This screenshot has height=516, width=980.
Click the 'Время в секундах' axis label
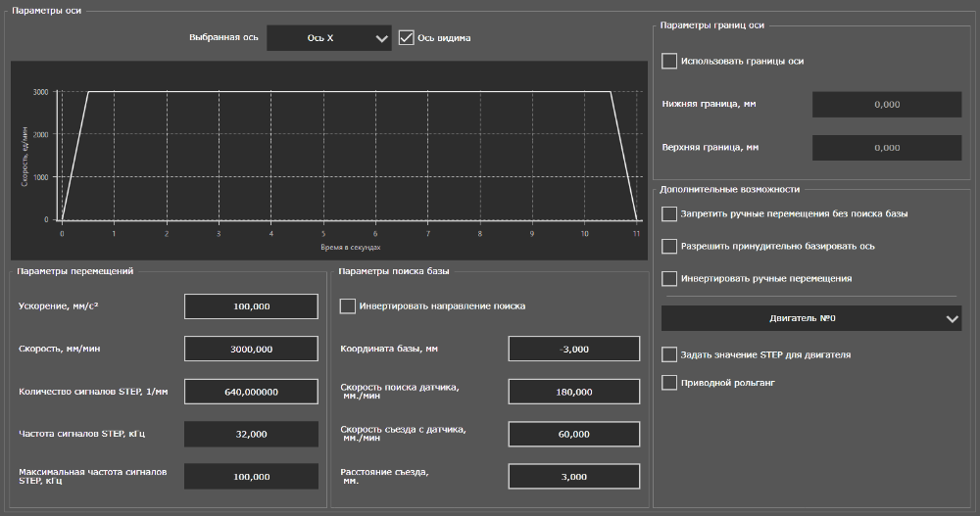pos(350,248)
